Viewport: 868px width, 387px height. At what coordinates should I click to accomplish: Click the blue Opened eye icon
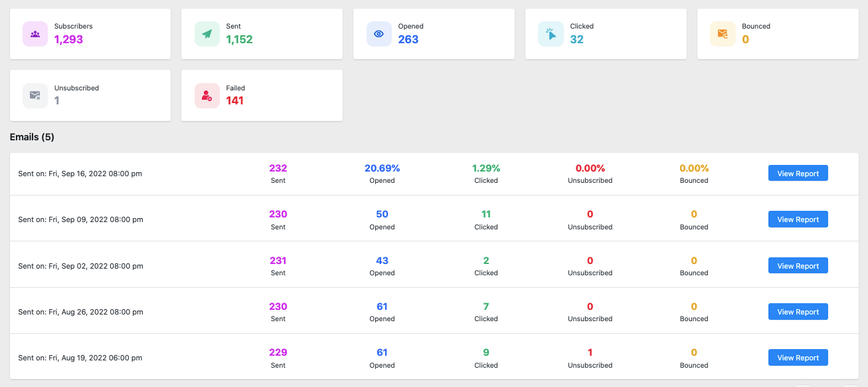379,34
